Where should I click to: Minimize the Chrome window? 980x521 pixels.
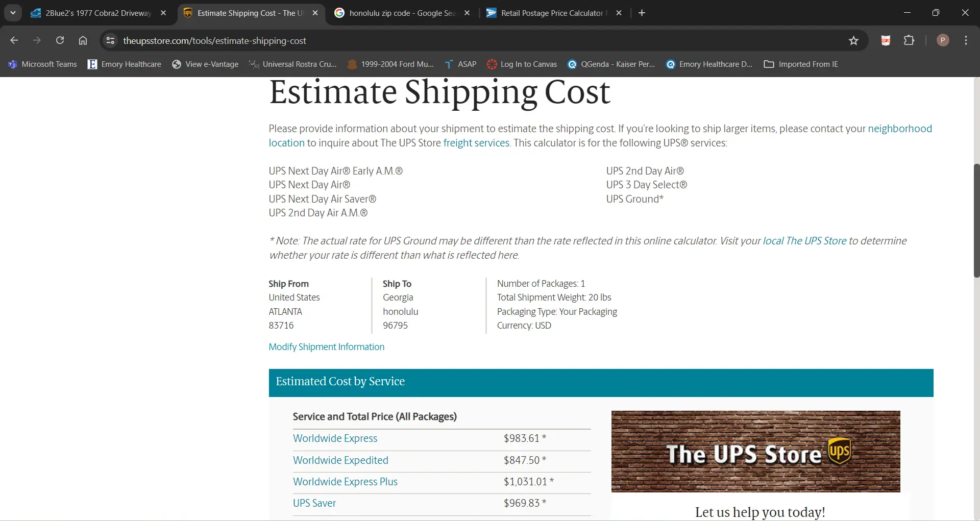coord(907,13)
